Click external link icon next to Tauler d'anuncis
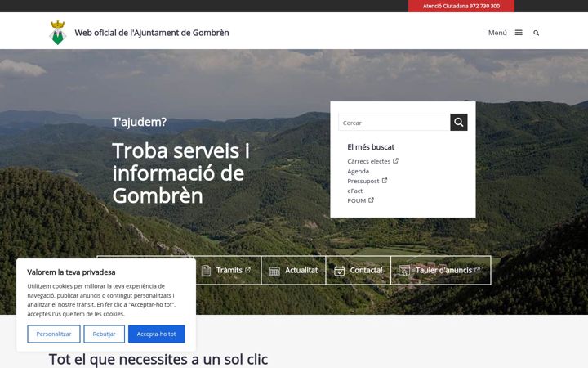This screenshot has height=368, width=588. (x=477, y=270)
